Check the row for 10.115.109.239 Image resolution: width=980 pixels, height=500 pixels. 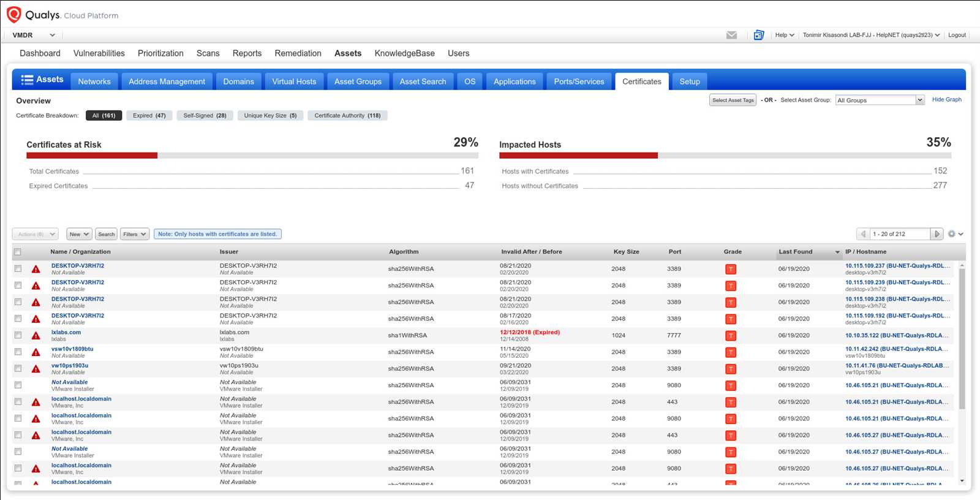click(x=18, y=285)
